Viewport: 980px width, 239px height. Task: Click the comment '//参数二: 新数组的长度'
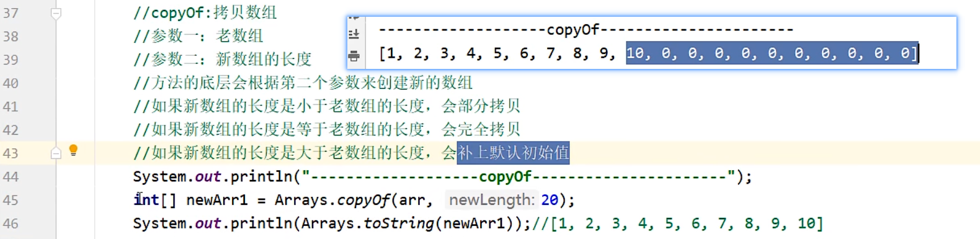222,60
